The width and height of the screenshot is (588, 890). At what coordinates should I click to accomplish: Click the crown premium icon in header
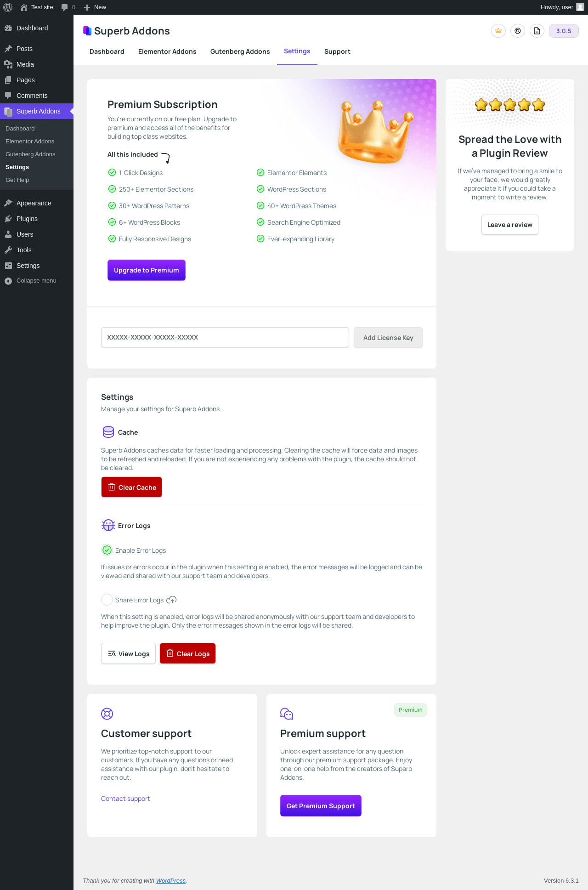pyautogui.click(x=498, y=31)
